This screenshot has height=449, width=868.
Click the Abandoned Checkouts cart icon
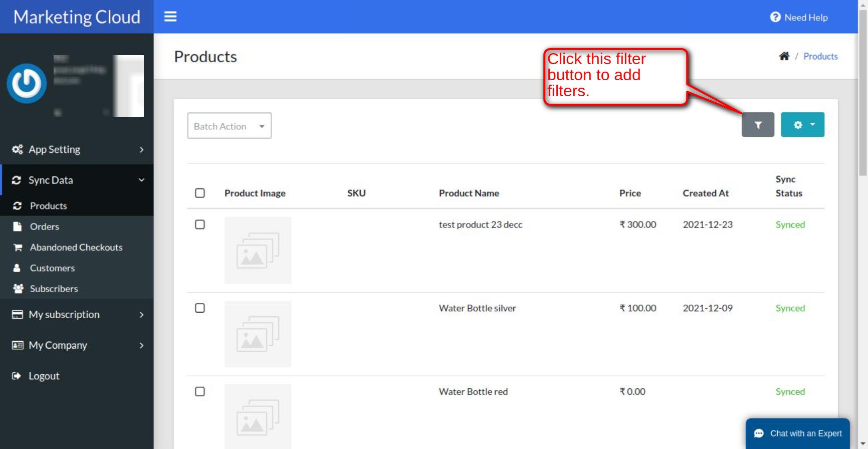[18, 247]
